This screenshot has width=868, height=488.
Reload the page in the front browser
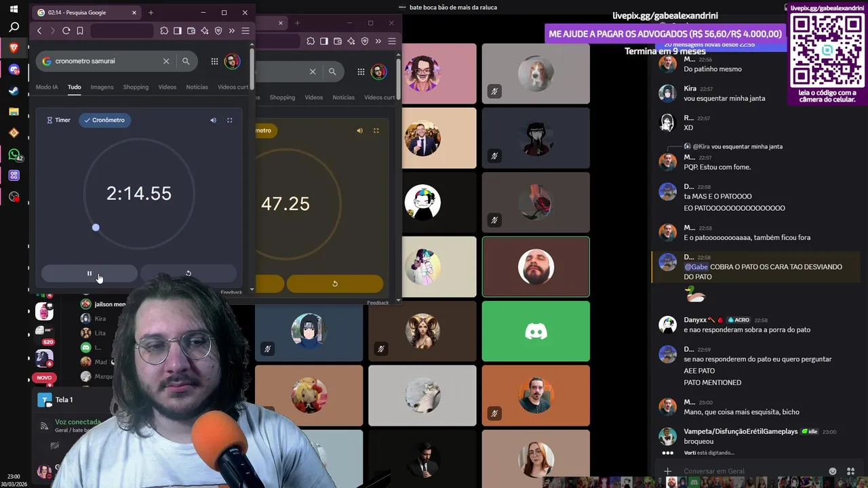point(66,31)
